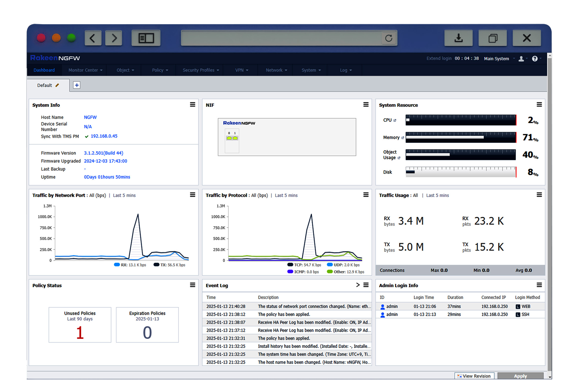Open the System Info widget hamburger menu
Viewport: 588px width, 391px height.
192,105
